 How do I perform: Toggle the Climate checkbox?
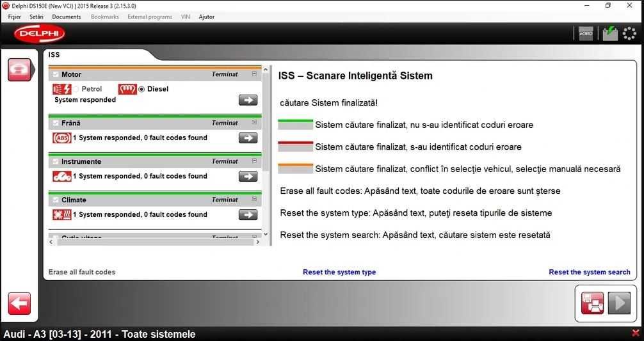click(x=56, y=200)
